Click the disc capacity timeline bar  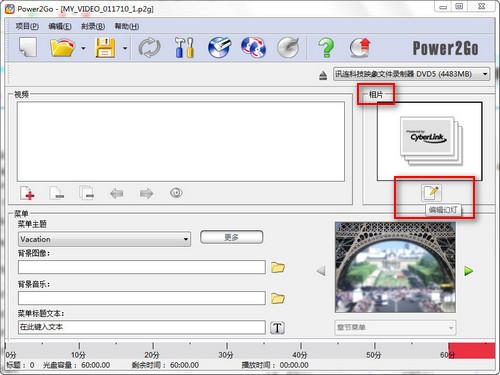[x=250, y=350]
